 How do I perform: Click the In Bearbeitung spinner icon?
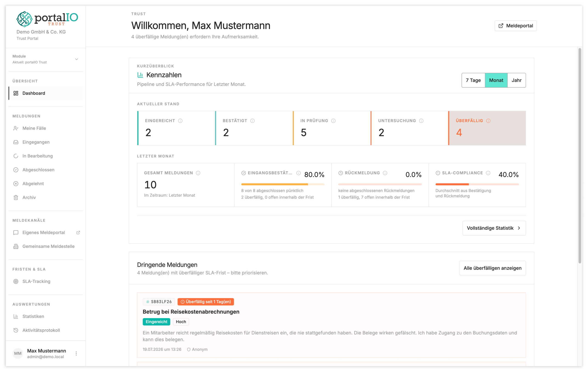click(16, 156)
